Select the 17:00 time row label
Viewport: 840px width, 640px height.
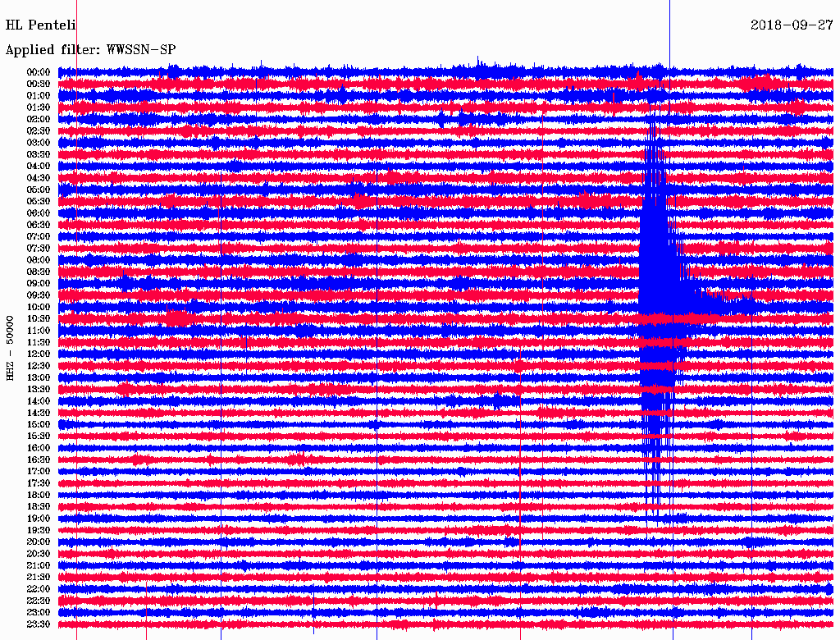(38, 472)
